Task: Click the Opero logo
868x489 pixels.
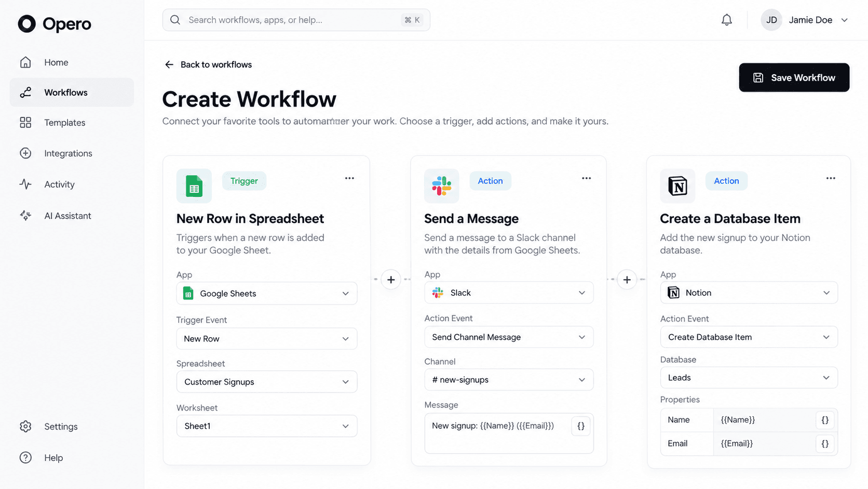Action: click(x=55, y=24)
